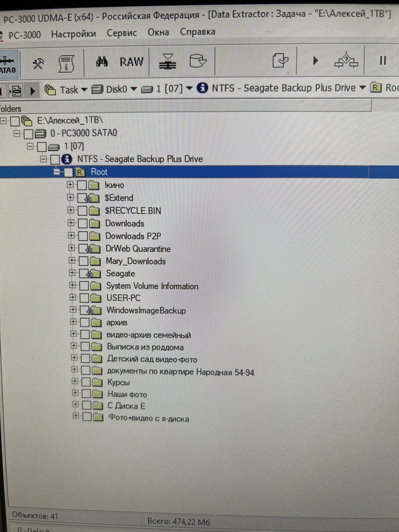
Task: Click the list icon left of navigation bar
Action: click(x=16, y=91)
